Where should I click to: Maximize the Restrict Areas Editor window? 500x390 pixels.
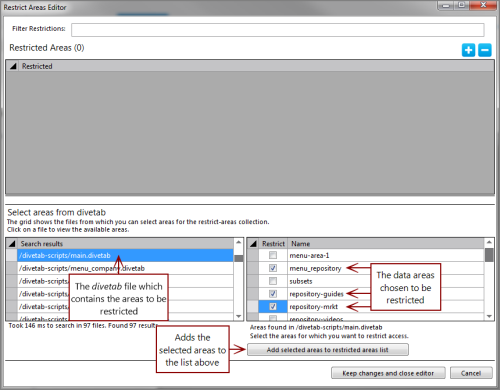pos(462,5)
